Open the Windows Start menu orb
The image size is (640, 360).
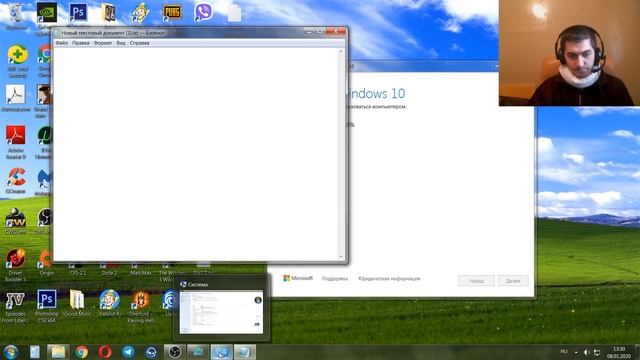(11, 352)
